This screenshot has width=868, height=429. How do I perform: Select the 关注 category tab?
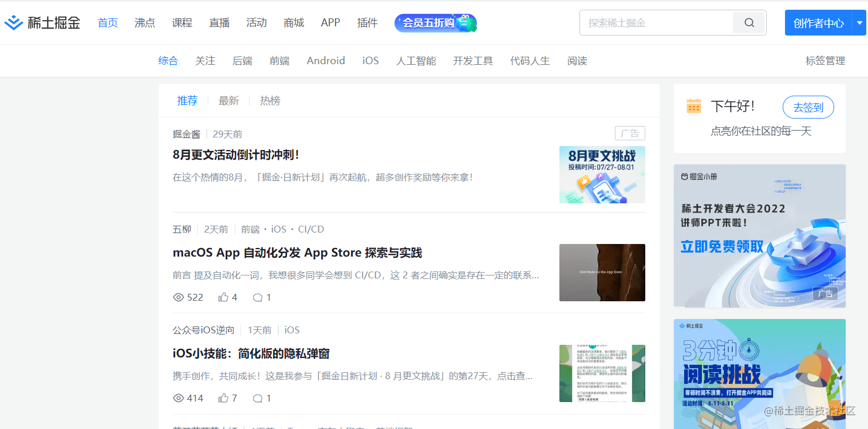205,61
